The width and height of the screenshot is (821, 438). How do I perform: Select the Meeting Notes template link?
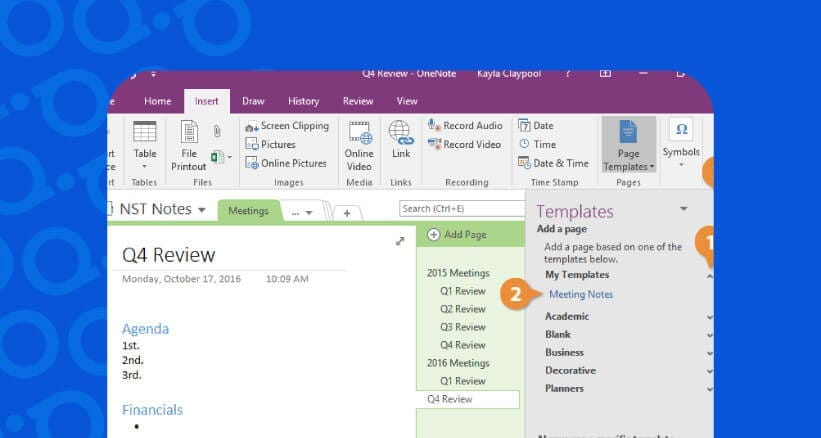(581, 294)
